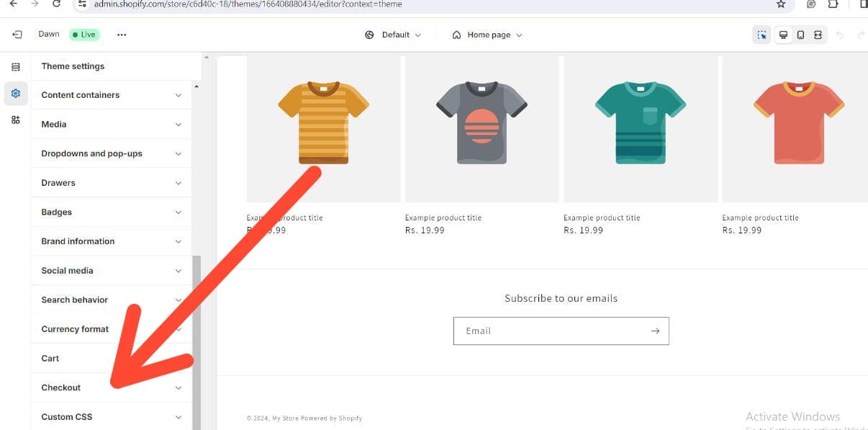Click the globe icon next to Default

click(369, 35)
